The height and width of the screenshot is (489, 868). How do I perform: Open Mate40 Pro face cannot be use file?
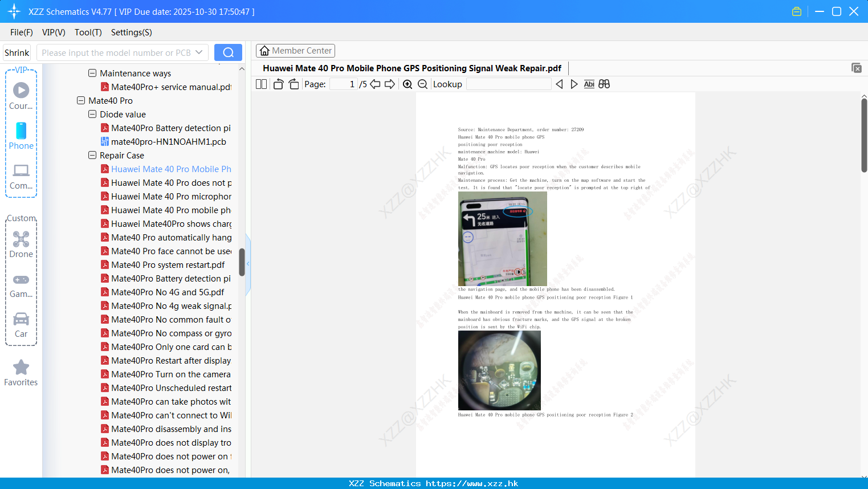[x=166, y=251]
